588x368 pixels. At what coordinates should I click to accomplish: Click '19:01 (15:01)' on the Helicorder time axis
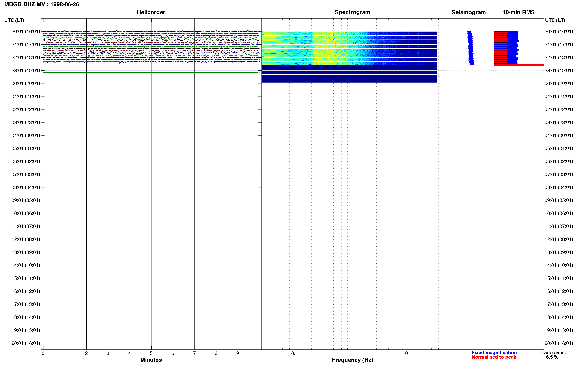click(26, 330)
